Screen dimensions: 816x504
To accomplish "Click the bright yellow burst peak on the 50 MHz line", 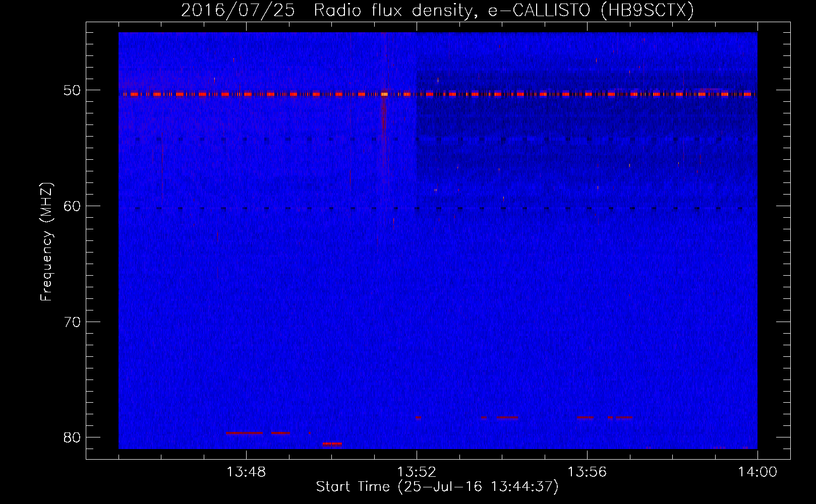I will 384,94.
